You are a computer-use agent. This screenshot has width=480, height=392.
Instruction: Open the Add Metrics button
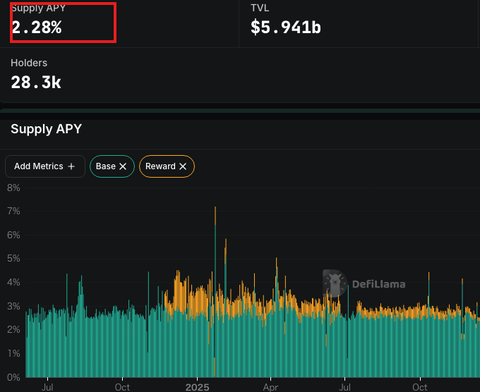click(x=45, y=166)
